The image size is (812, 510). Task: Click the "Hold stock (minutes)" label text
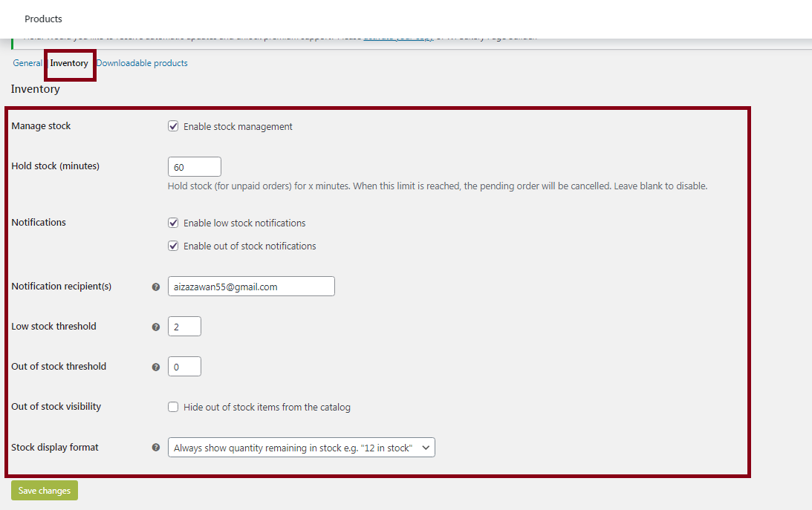pos(55,166)
